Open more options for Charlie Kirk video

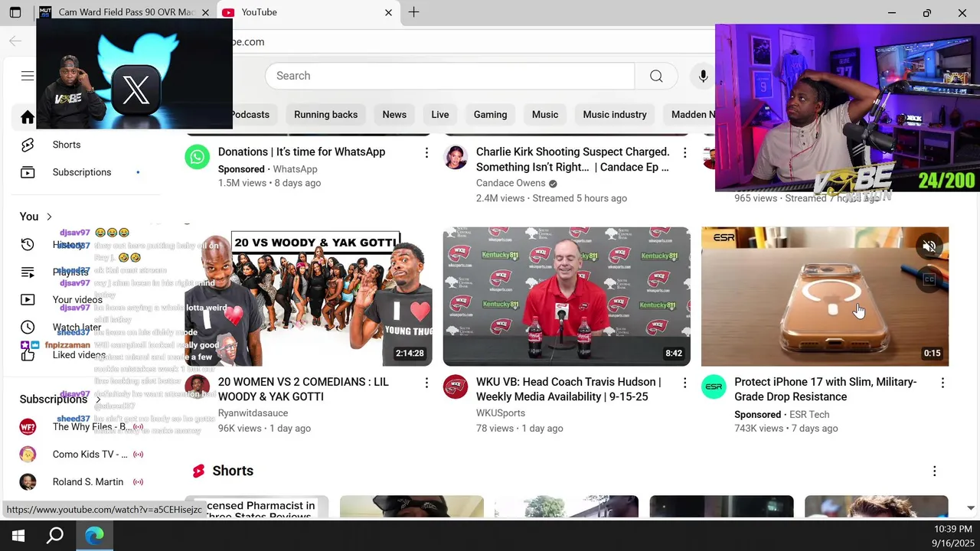point(684,153)
